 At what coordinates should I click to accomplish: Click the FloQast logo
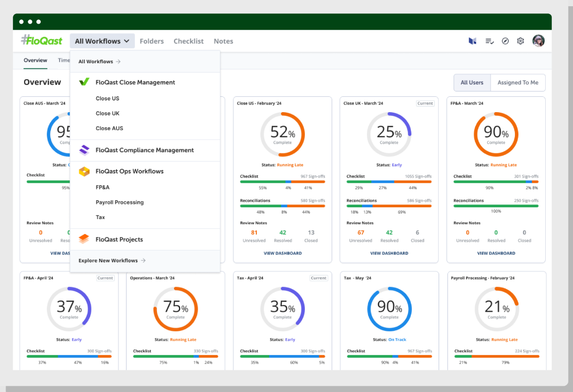tap(41, 41)
